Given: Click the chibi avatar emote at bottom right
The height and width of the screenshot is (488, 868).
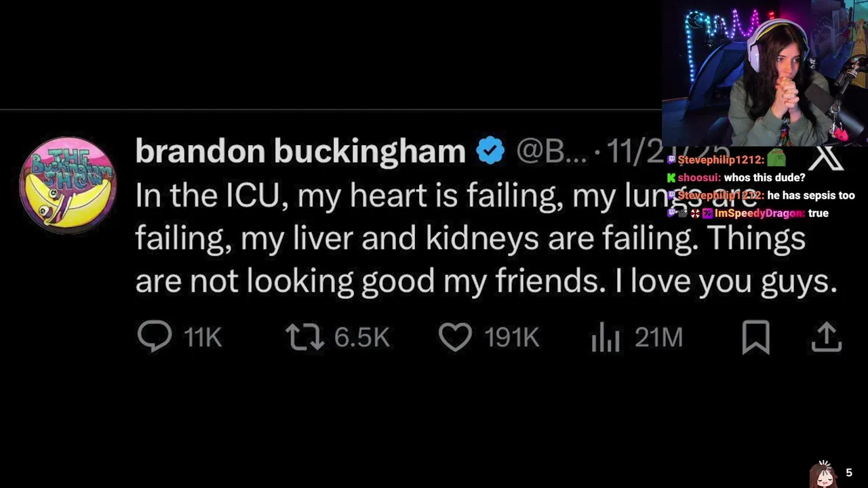Looking at the screenshot, I should click(824, 474).
